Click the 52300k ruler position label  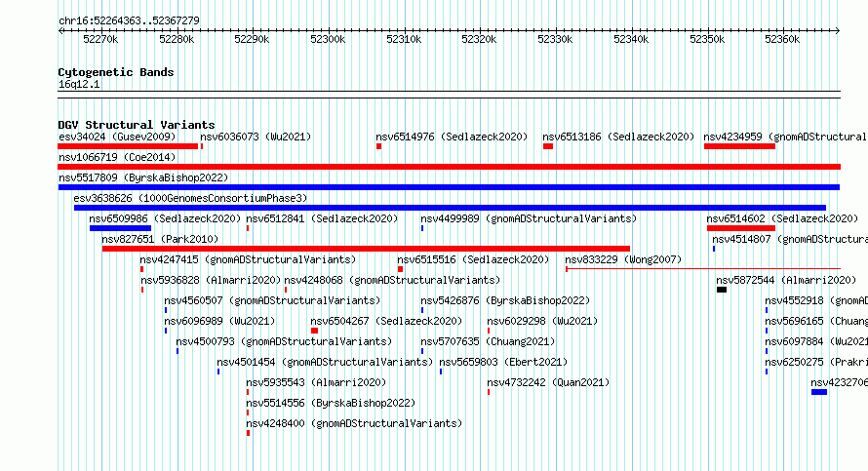point(328,39)
